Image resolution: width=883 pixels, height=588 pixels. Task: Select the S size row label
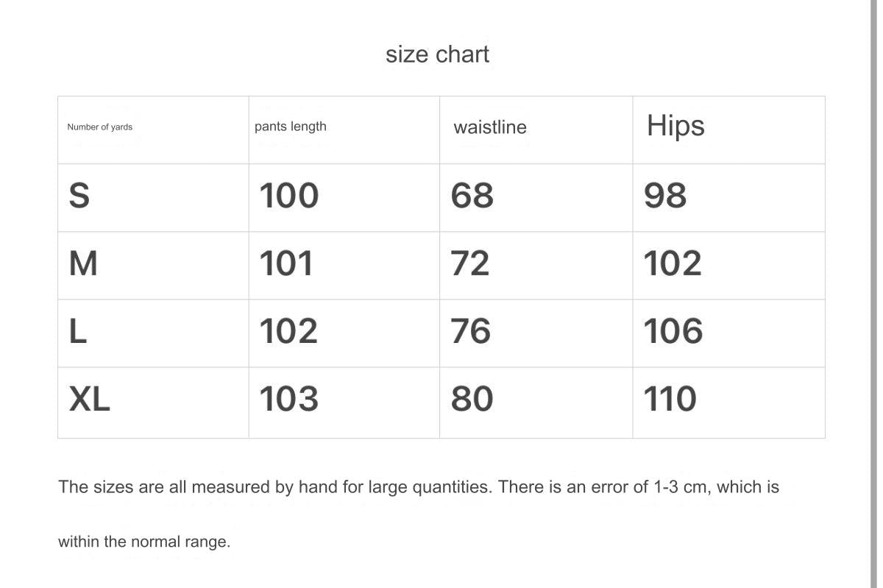point(79,196)
